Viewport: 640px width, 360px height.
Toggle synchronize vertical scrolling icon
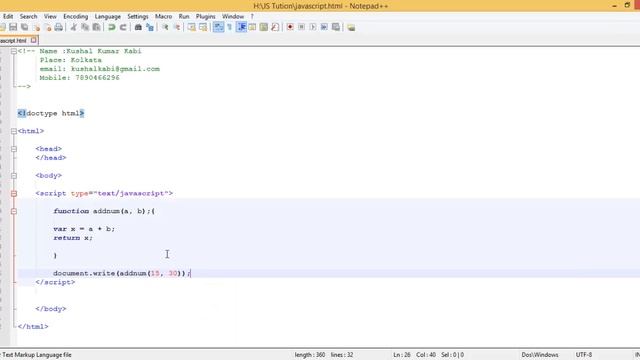191,27
